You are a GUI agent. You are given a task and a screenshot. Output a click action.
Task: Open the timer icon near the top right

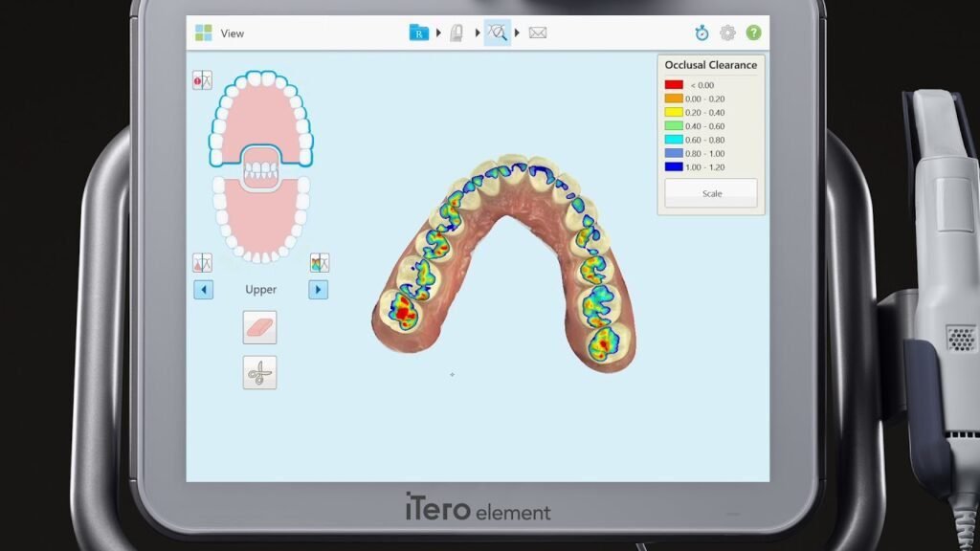703,33
